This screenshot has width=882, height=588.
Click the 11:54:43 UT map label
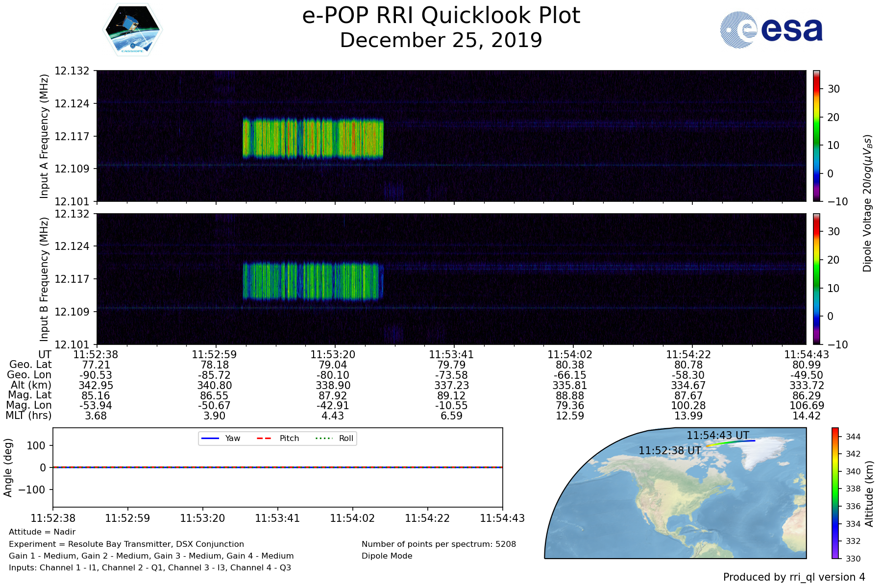tap(717, 435)
